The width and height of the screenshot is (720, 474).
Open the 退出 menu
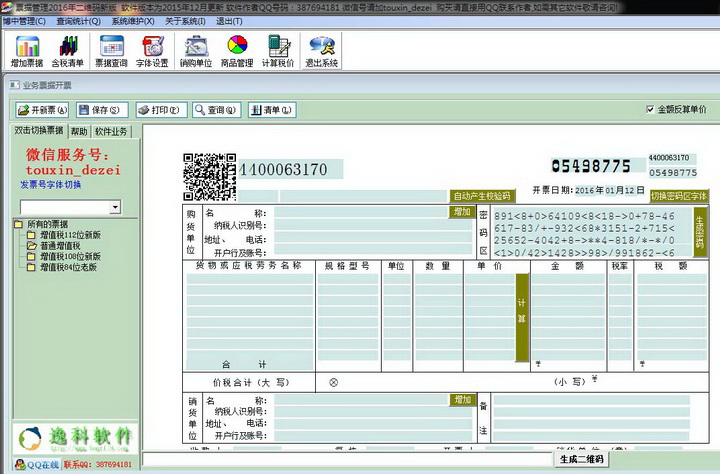click(229, 21)
